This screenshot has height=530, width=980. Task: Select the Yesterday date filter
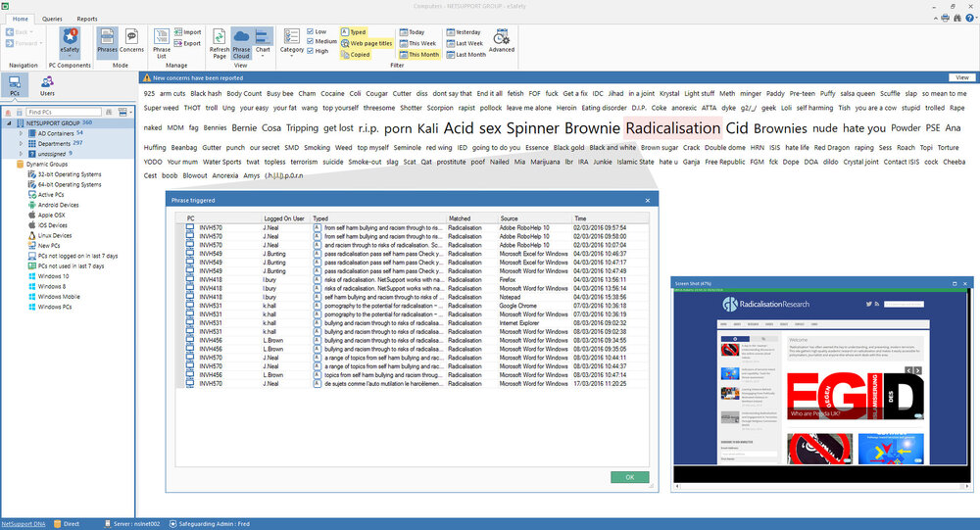[x=464, y=32]
